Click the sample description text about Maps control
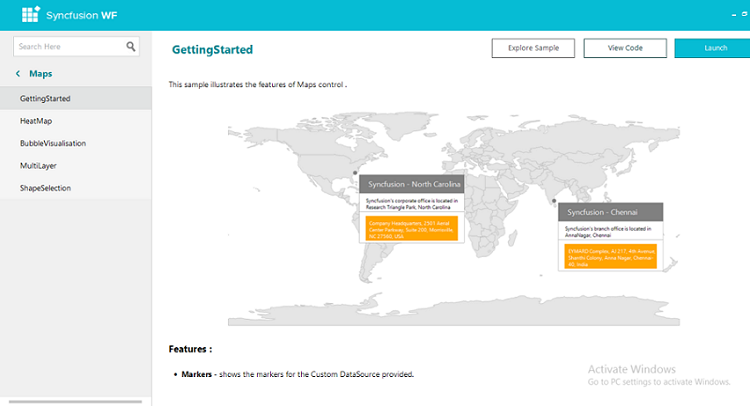This screenshot has width=750, height=406. point(257,85)
